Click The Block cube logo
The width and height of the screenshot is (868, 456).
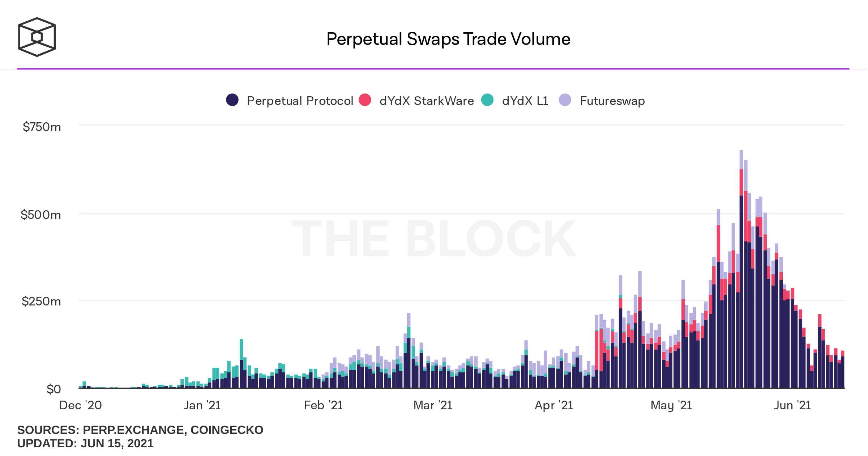click(37, 37)
